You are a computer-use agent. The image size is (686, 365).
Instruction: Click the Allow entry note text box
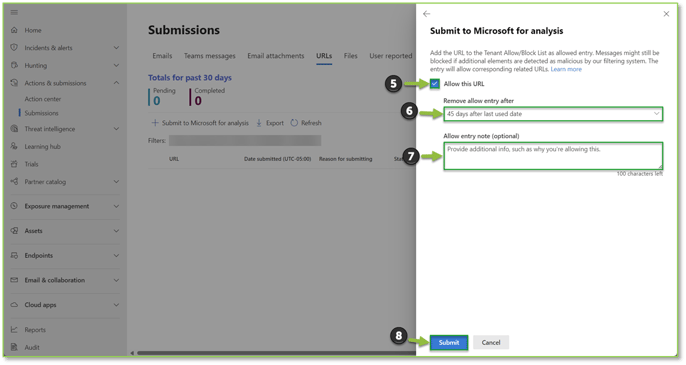[x=553, y=156]
